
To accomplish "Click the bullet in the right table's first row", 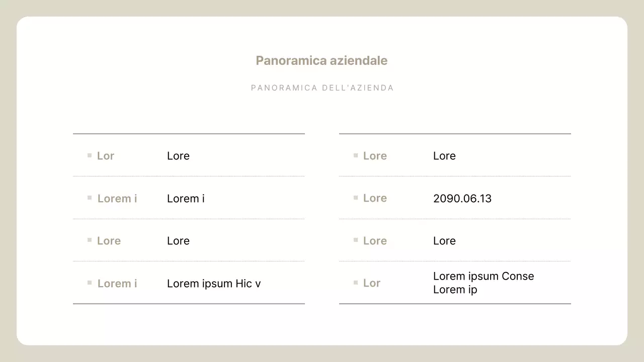I will [x=356, y=155].
